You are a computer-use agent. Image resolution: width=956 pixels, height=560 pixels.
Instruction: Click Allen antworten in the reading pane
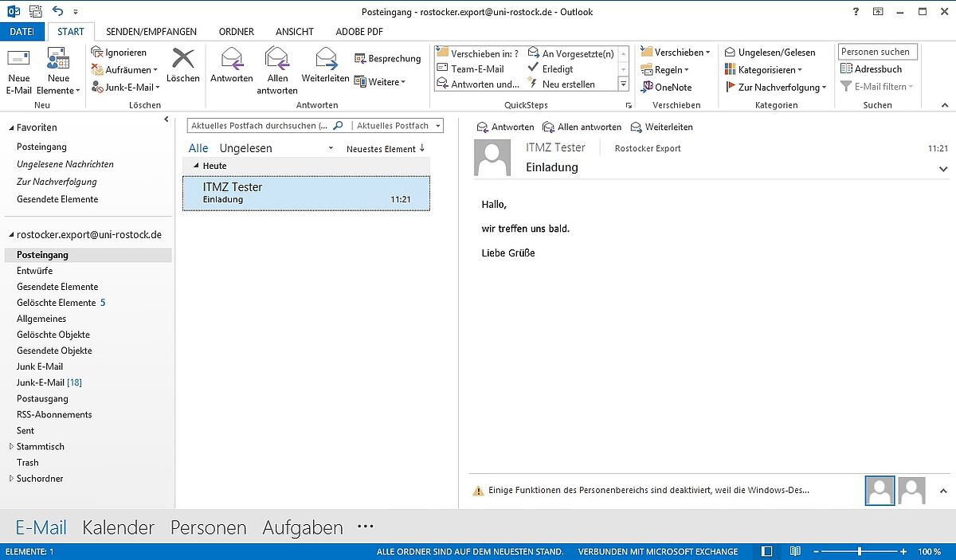click(582, 127)
